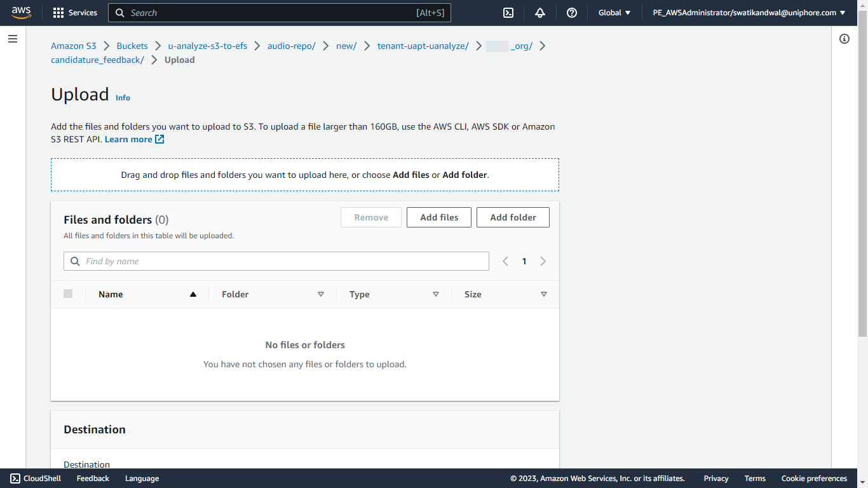Go to candidature_feedback/ breadcrumb
868x488 pixels.
click(x=97, y=60)
